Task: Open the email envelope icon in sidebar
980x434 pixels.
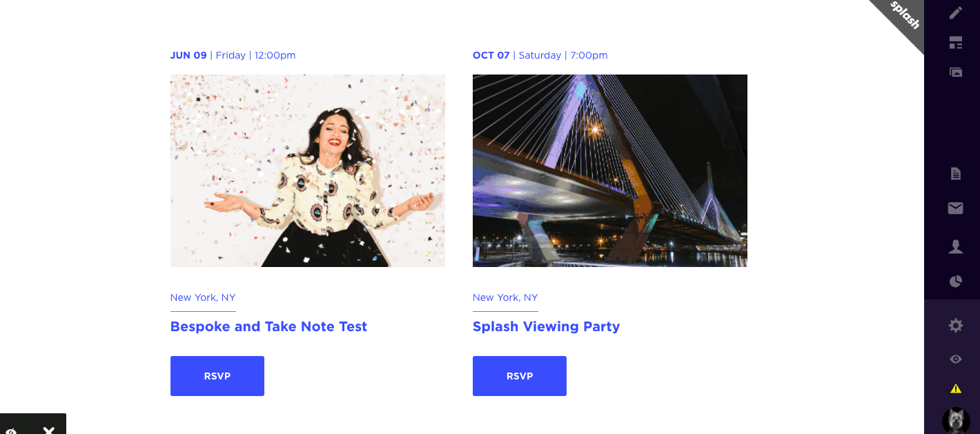Action: coord(955,208)
